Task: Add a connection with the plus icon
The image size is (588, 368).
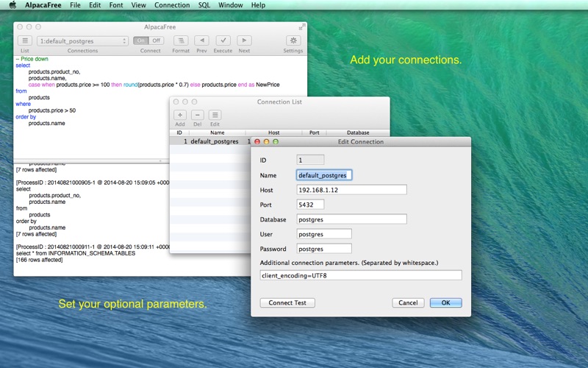Action: [180, 115]
